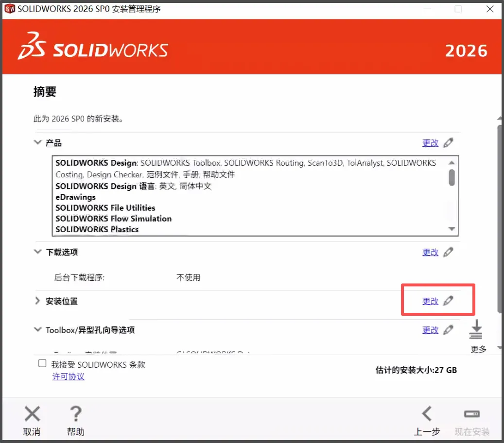Click the 后台下载程序 label
504x443 pixels.
click(x=79, y=277)
